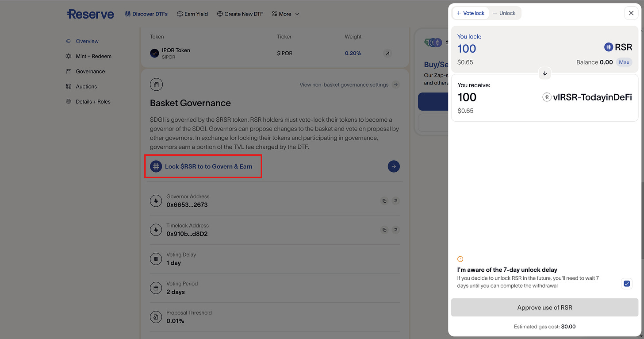Click the orange warning info icon
This screenshot has height=339, width=644.
point(460,259)
